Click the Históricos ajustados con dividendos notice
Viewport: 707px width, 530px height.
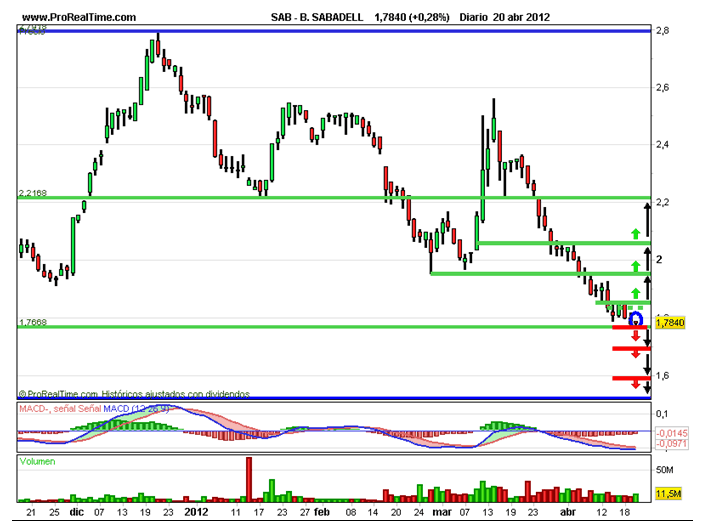175,394
